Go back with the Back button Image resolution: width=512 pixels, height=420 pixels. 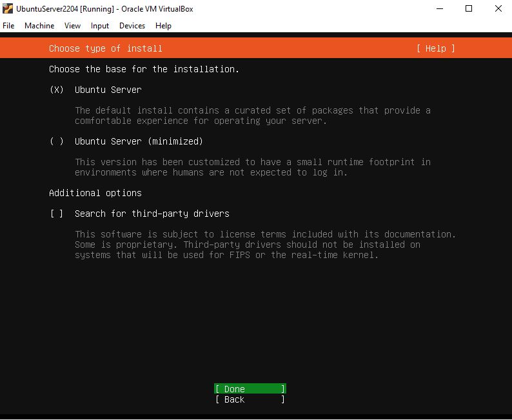(x=250, y=399)
